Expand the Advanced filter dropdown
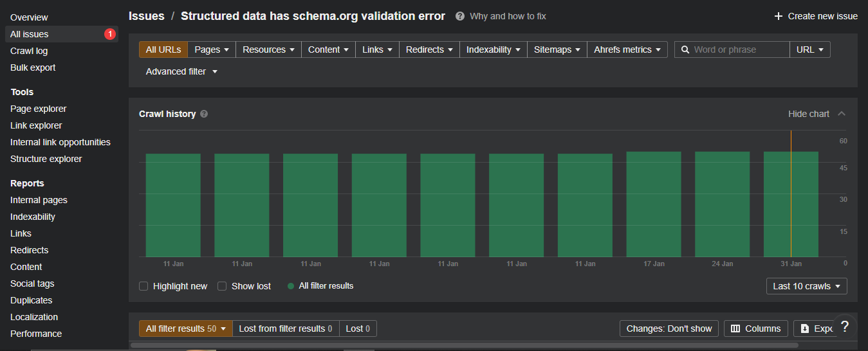 point(181,71)
